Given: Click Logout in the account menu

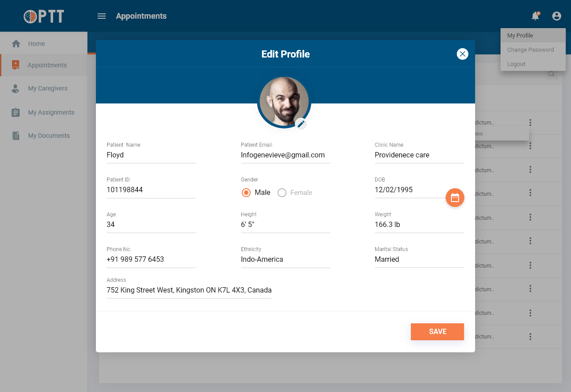Looking at the screenshot, I should click(516, 64).
